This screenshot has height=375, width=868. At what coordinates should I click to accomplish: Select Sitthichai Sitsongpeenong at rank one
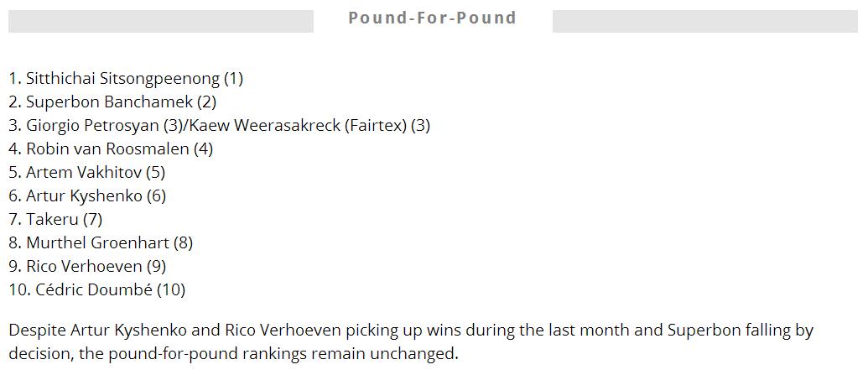tap(123, 79)
